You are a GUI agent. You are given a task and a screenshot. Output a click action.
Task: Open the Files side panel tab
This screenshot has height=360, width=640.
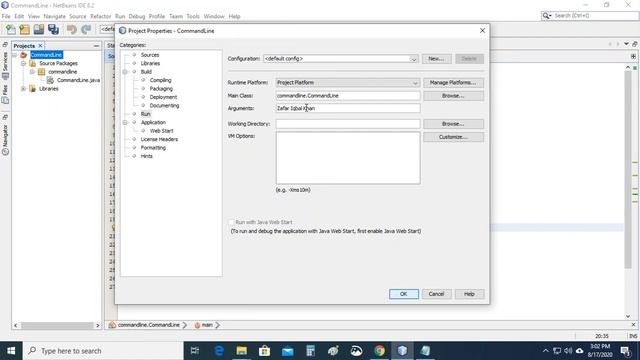[5, 94]
